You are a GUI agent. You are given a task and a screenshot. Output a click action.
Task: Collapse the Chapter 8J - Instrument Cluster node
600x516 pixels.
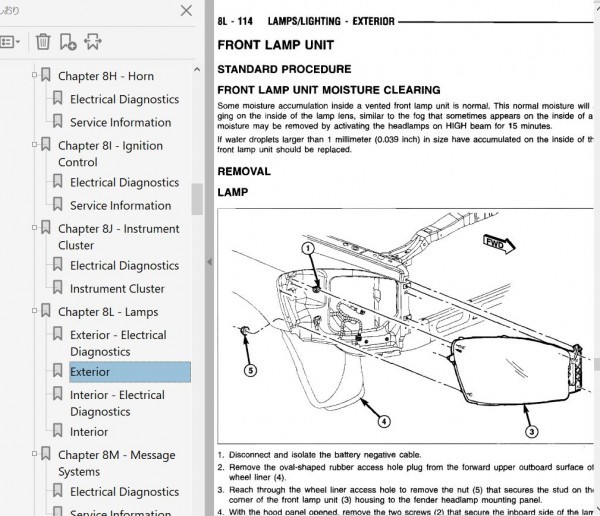tap(34, 227)
